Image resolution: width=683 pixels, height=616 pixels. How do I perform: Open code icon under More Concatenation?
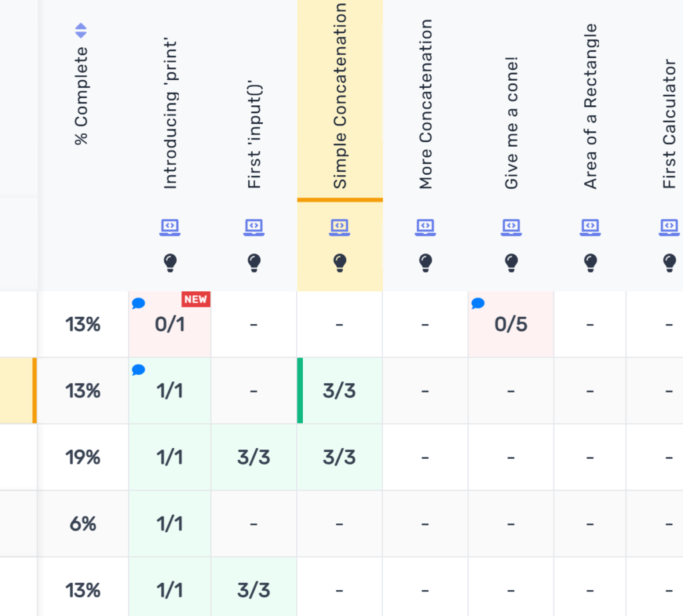426,227
